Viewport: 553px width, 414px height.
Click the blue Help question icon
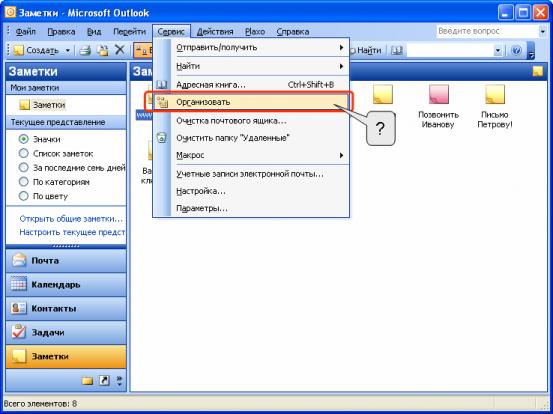(516, 50)
